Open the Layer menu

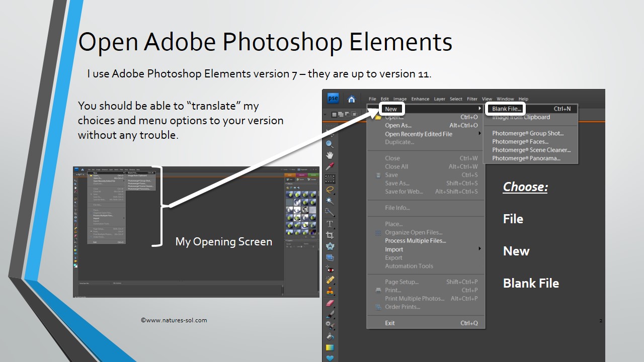440,99
